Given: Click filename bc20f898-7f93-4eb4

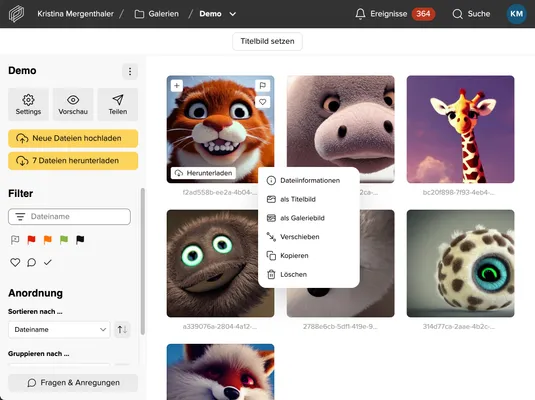Looking at the screenshot, I should coord(459,192).
